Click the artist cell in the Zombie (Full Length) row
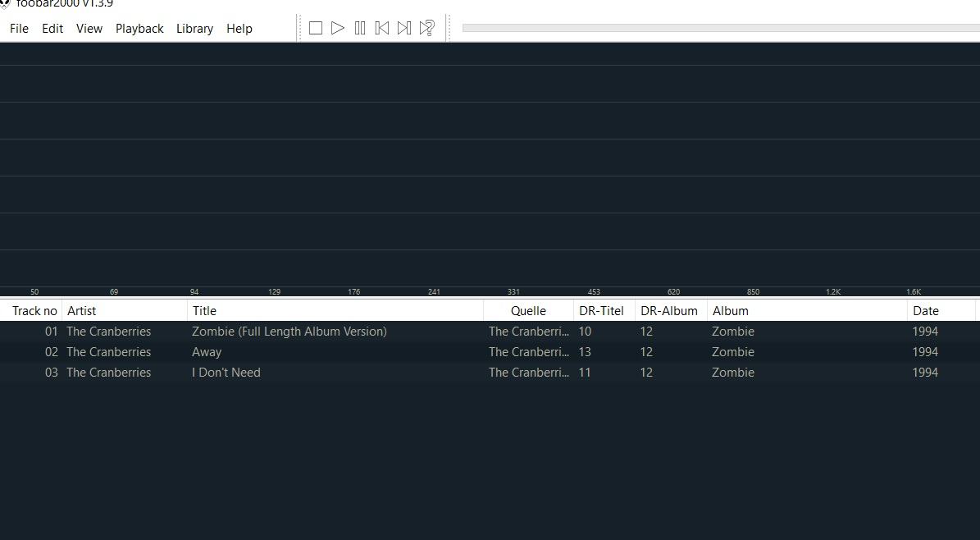Screen dimensions: 980x540 pos(109,332)
